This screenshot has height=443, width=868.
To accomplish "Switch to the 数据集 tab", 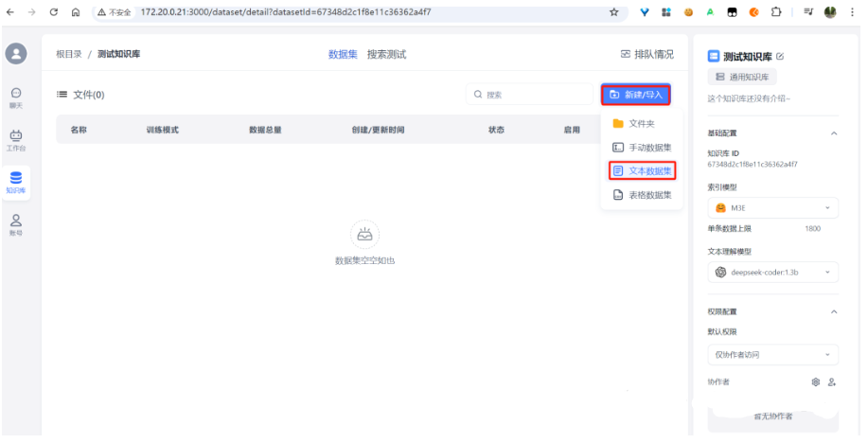I will [x=343, y=54].
